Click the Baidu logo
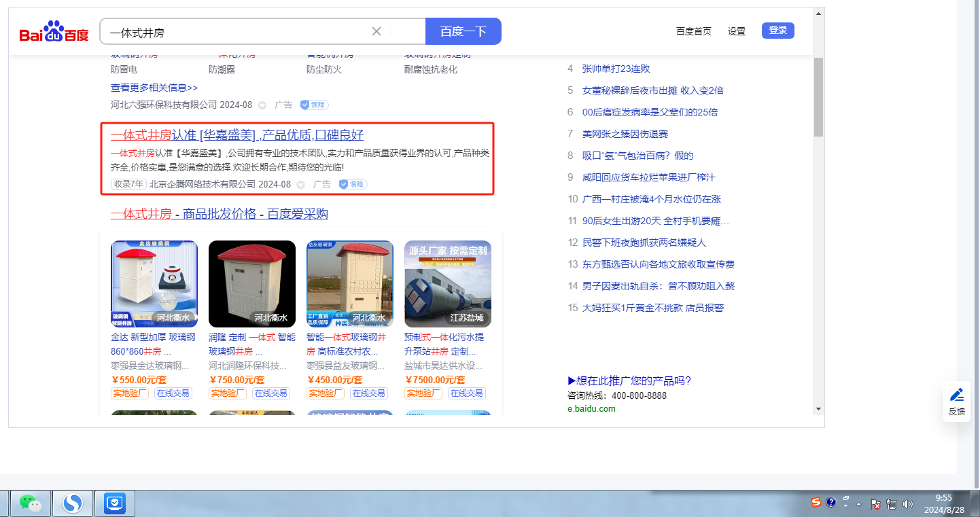The height and width of the screenshot is (517, 980). [54, 32]
